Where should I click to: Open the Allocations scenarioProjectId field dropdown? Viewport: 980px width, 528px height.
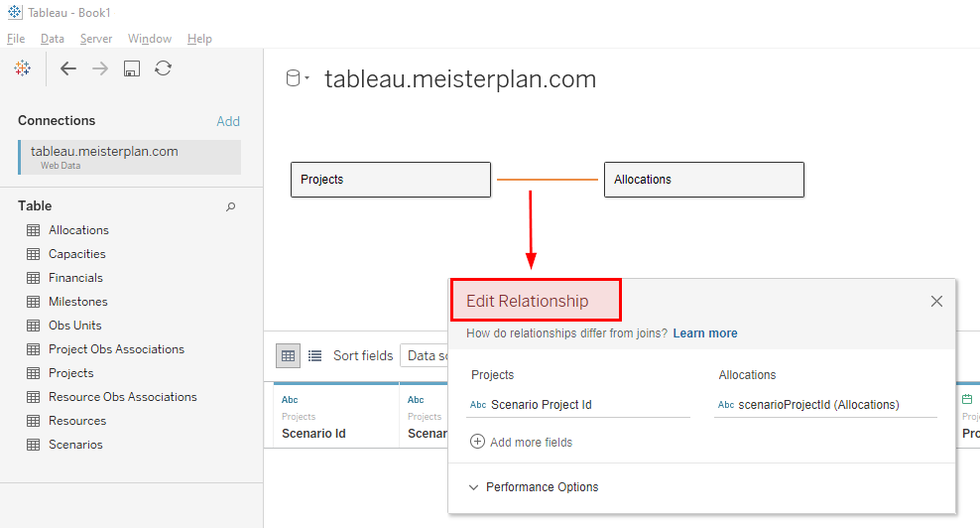tap(825, 405)
